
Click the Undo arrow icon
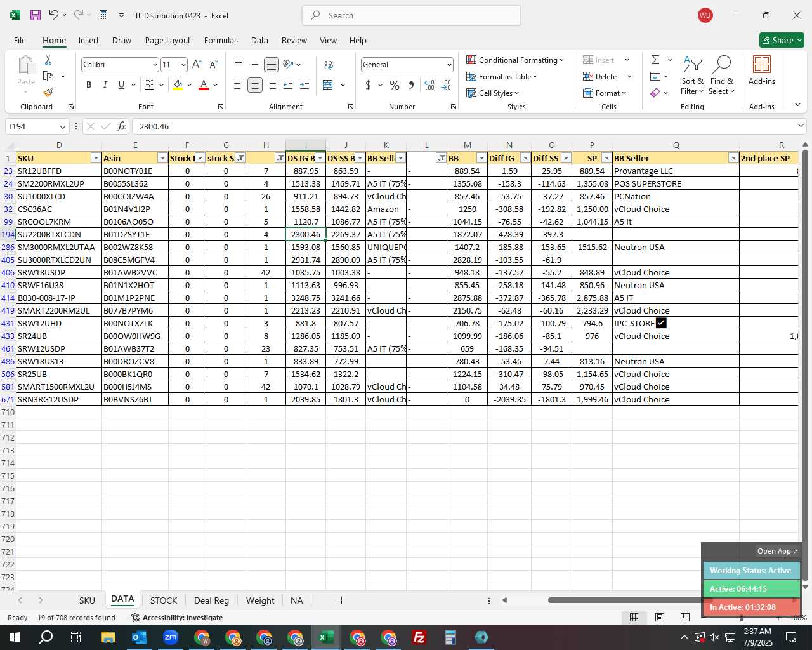pos(54,15)
